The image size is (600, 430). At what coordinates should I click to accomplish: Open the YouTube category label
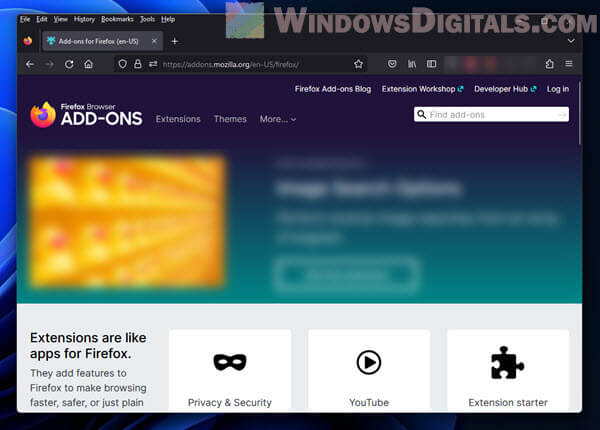(369, 402)
